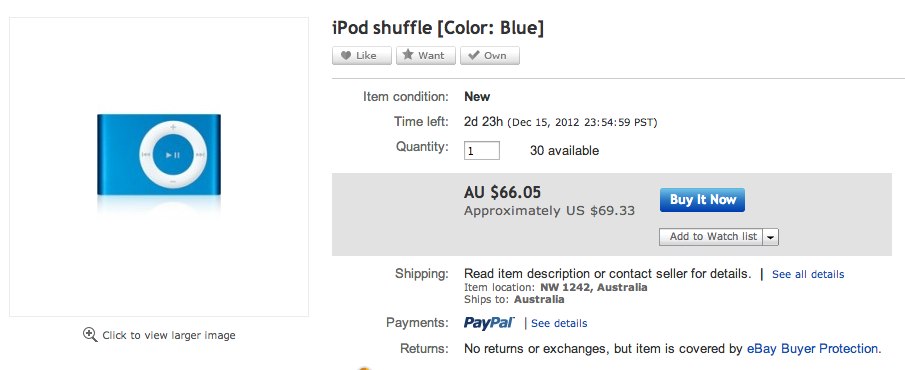Click the checkmark icon on Own button
Screen dimensions: 905x370
[x=473, y=55]
